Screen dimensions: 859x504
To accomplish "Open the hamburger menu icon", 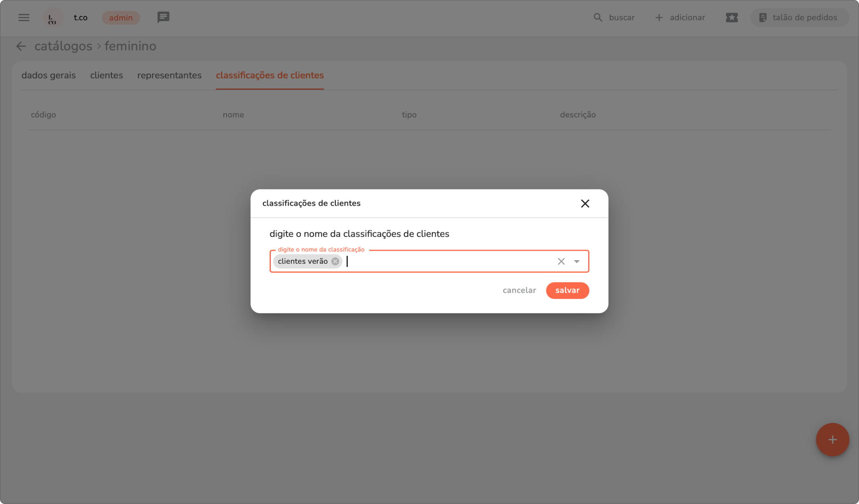I will (24, 17).
